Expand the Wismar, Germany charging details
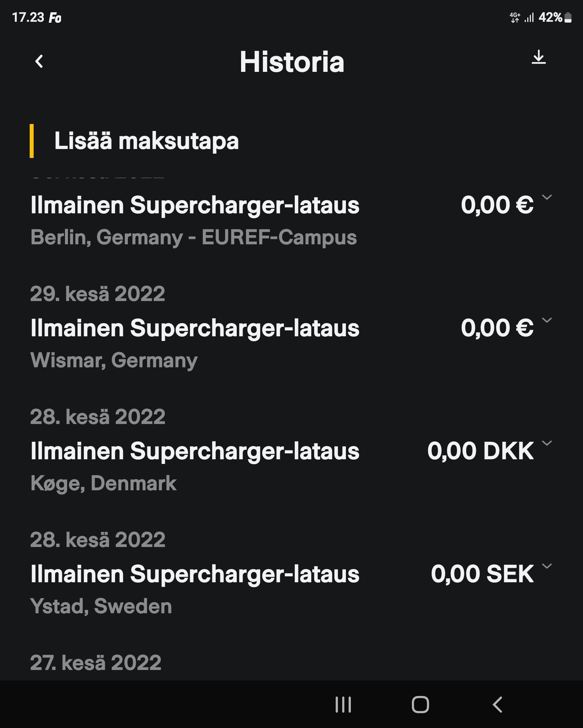583x728 pixels. (x=547, y=320)
